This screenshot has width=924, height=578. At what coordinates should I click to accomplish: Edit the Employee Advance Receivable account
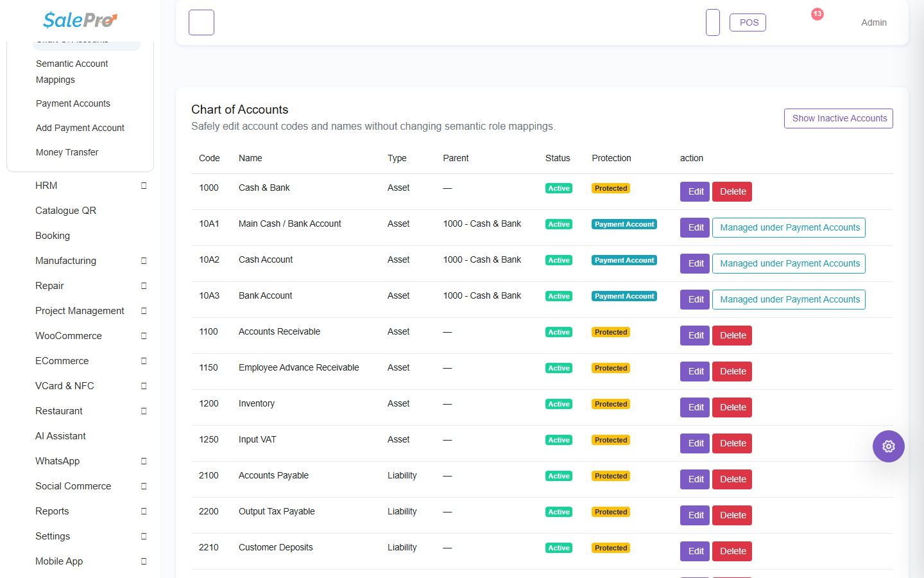pyautogui.click(x=695, y=371)
